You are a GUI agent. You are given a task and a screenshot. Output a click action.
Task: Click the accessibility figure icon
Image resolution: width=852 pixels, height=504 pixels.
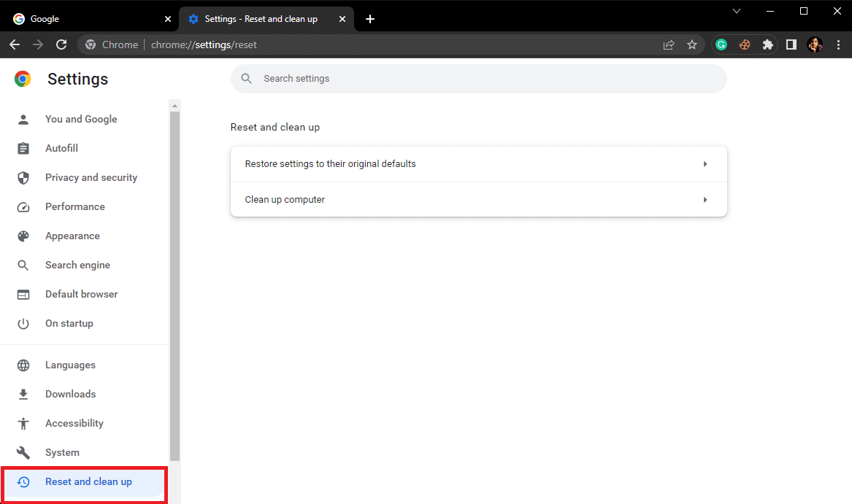coord(23,424)
